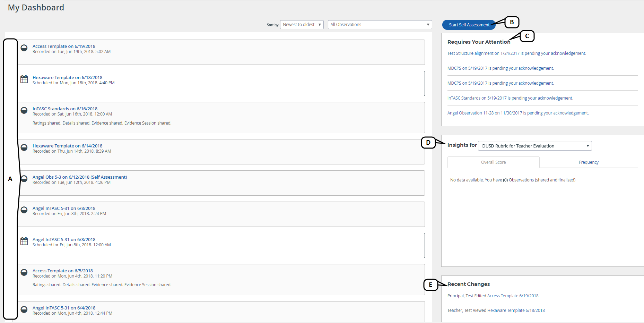
Task: Switch to the Frequency tab
Action: (589, 162)
